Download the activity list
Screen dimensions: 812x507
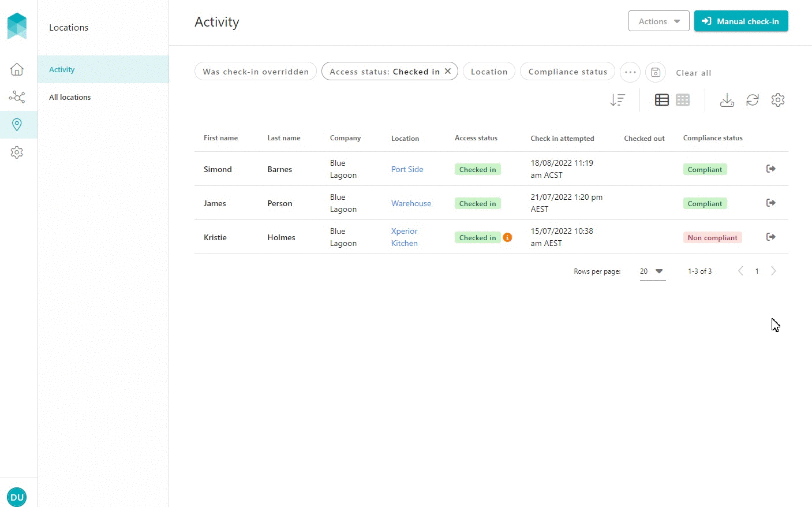727,100
